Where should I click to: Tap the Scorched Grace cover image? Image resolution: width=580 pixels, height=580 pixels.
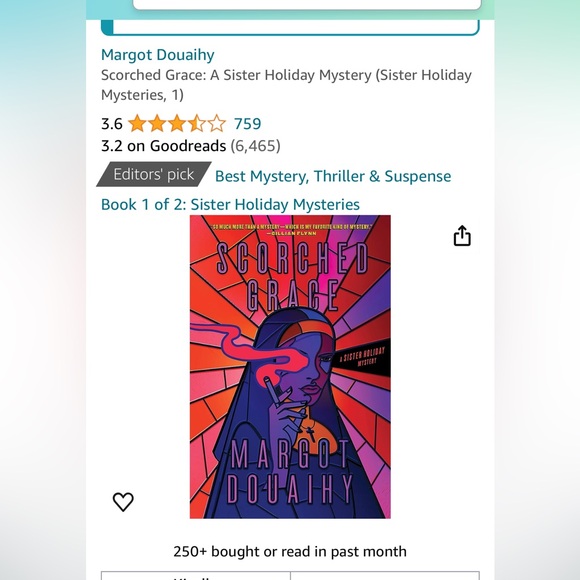[x=290, y=367]
